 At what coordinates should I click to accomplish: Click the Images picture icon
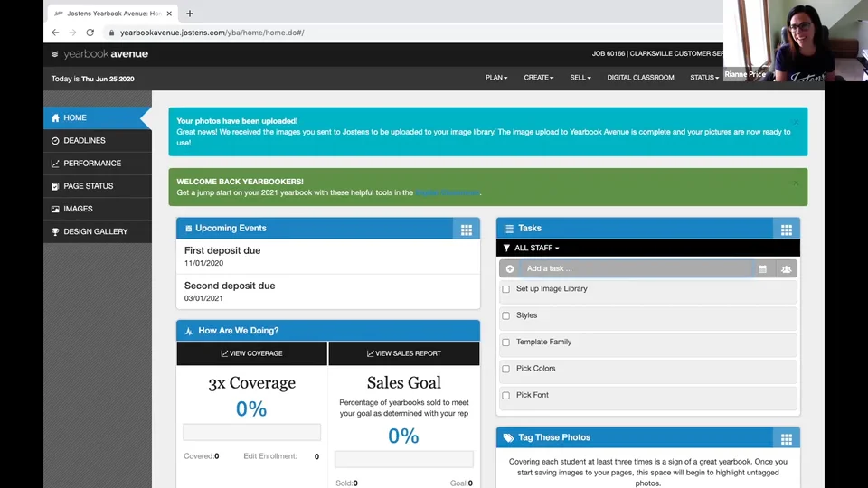[x=55, y=209]
